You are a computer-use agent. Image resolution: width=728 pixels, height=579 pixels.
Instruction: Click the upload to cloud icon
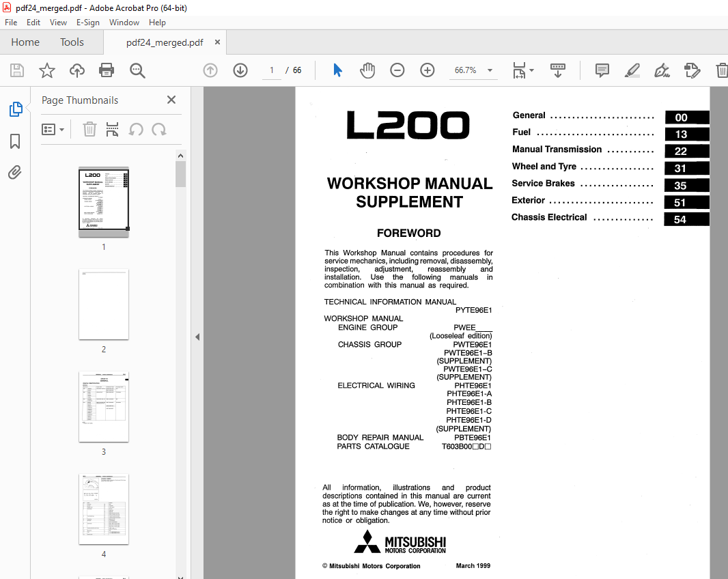coord(77,70)
